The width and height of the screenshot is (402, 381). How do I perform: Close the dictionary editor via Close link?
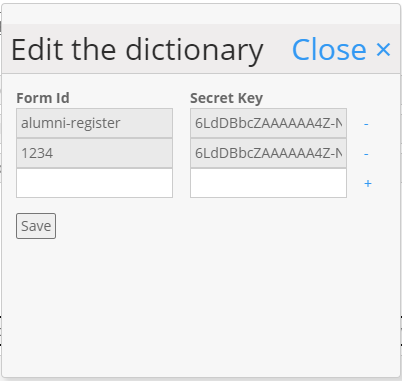point(329,50)
